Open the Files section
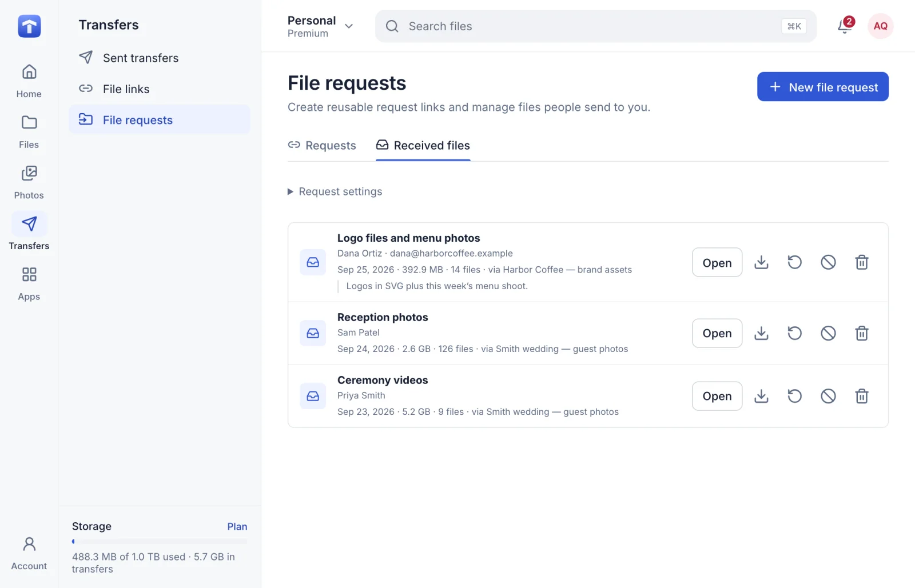The image size is (915, 588). coord(29,132)
